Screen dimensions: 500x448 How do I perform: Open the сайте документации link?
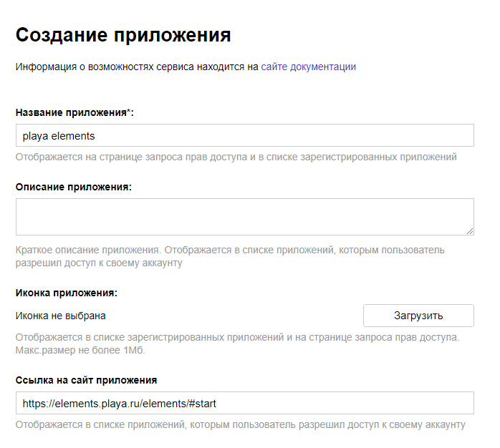pyautogui.click(x=308, y=67)
